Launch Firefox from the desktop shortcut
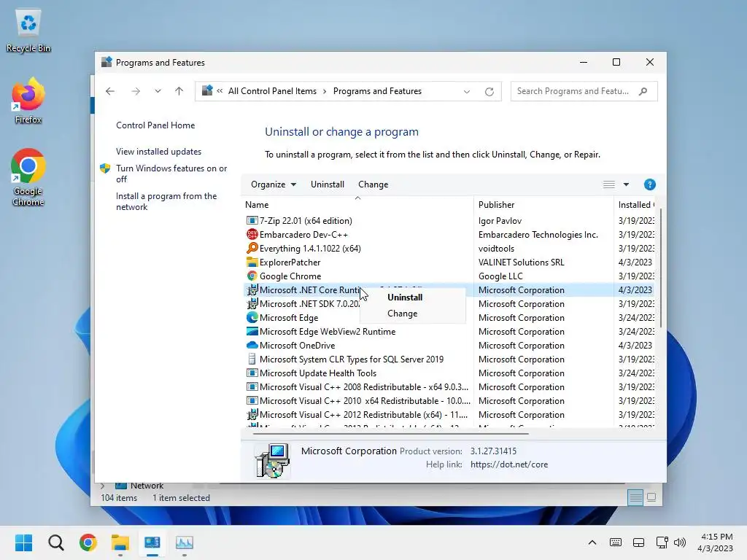 pyautogui.click(x=28, y=101)
